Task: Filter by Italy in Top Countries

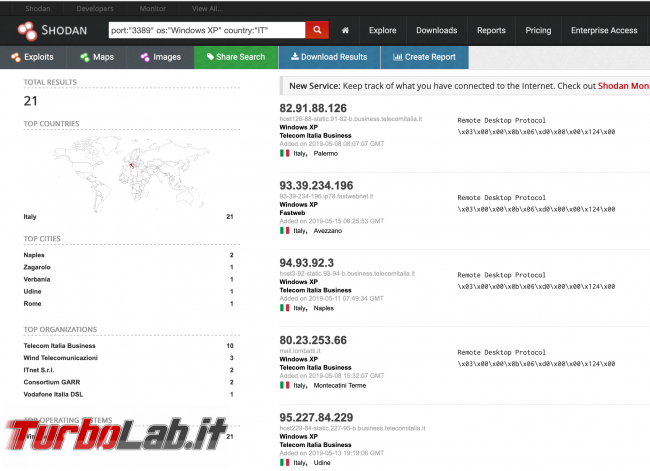Action: coord(30,216)
